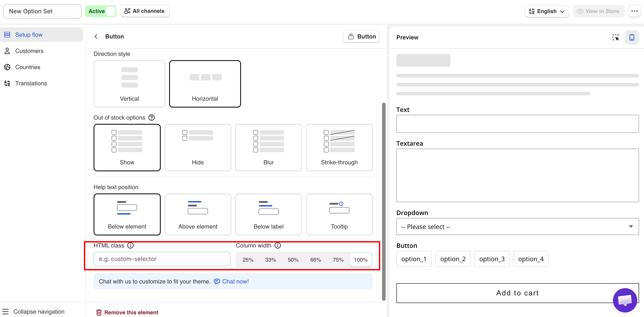Switch to mobile preview icon
The image size is (644, 317).
pyautogui.click(x=632, y=37)
